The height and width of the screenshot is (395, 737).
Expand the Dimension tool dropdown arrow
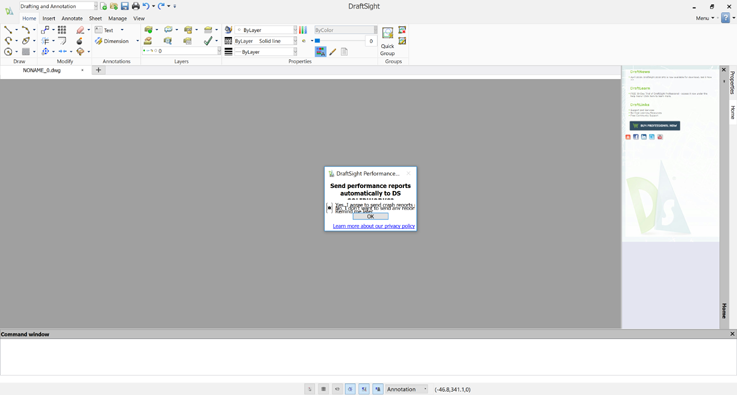click(137, 41)
